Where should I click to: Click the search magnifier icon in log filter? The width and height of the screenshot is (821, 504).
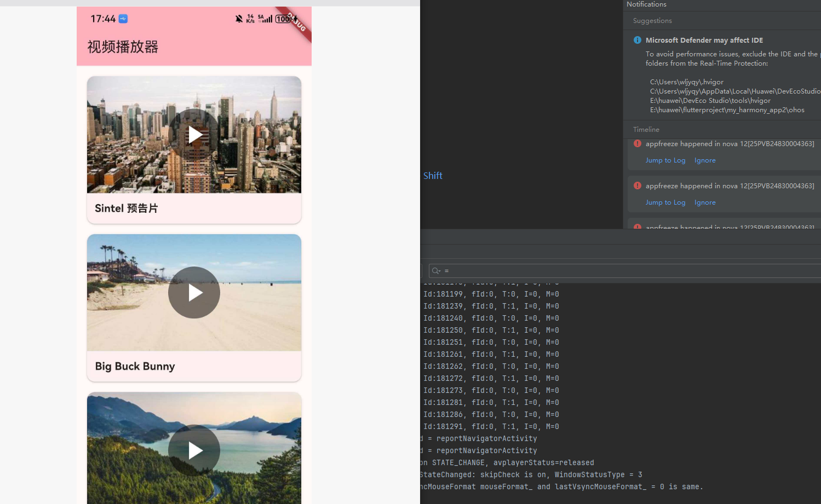click(x=436, y=271)
